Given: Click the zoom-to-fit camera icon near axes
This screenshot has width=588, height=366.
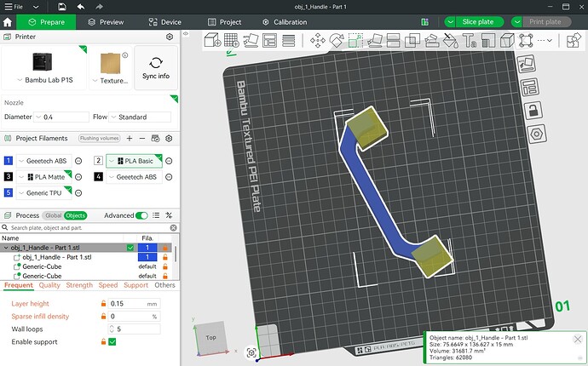Looking at the screenshot, I should pyautogui.click(x=251, y=352).
